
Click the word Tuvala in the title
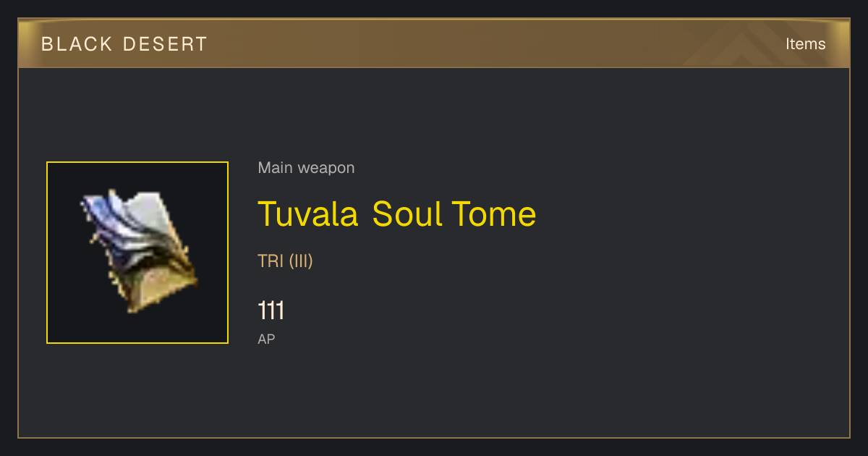tap(308, 214)
